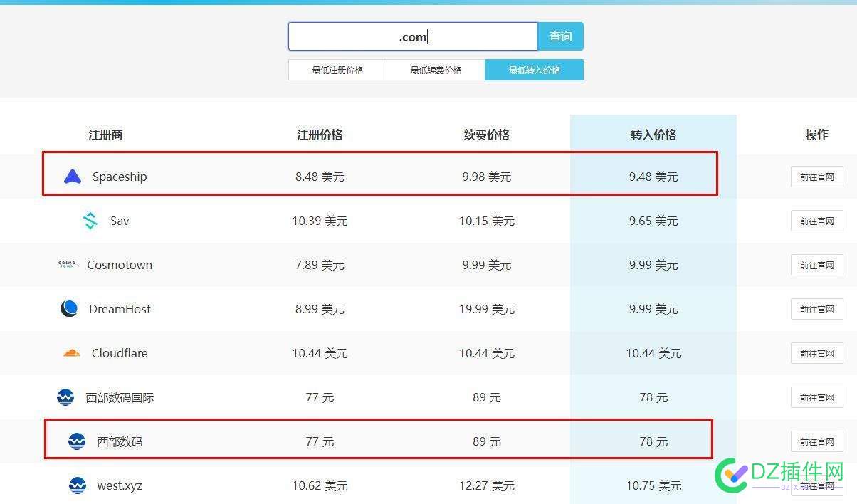Click Cloudflare transfer price 10.44 美元
857x504 pixels.
click(x=653, y=353)
